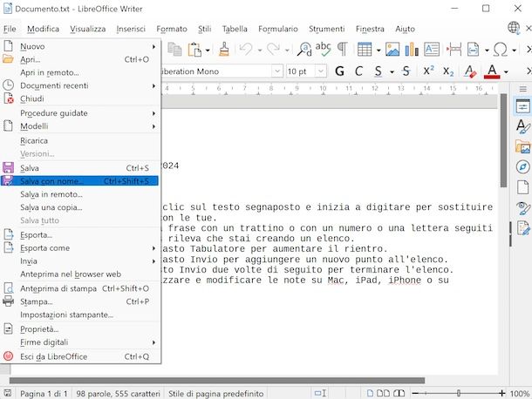
Task: Open the Formato menu
Action: point(171,29)
